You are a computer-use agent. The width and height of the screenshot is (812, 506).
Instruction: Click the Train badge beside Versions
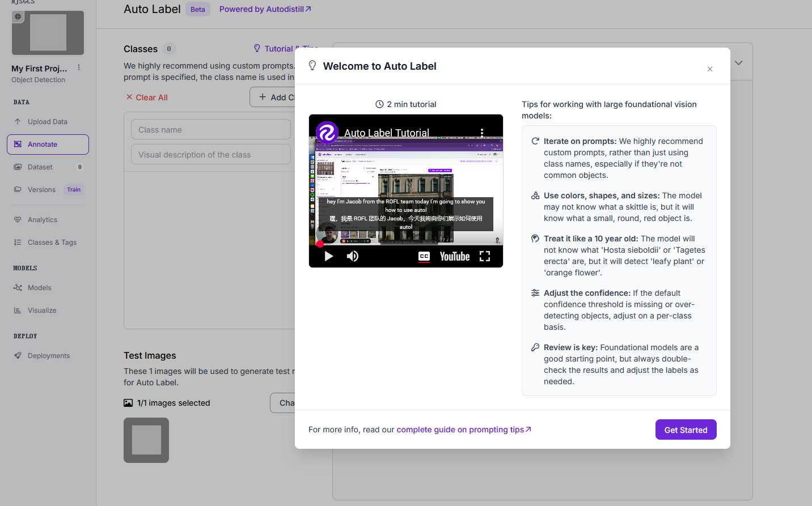74,190
